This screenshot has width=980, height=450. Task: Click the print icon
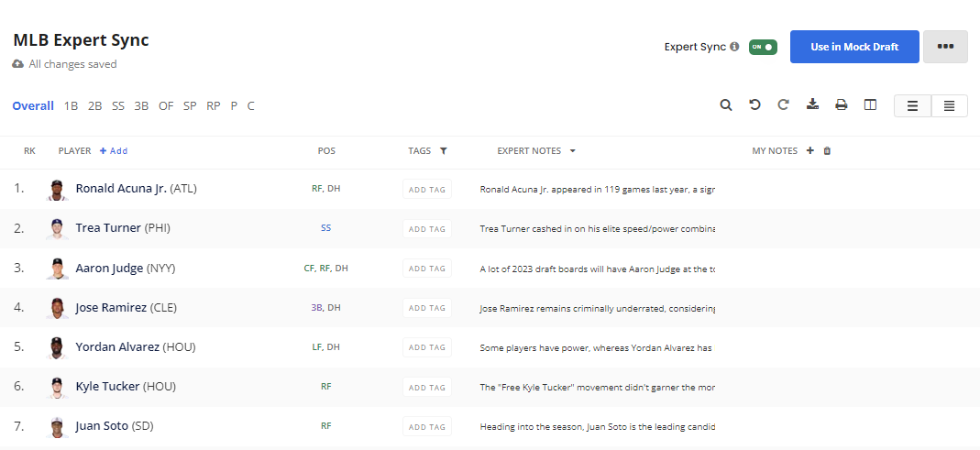(x=842, y=105)
